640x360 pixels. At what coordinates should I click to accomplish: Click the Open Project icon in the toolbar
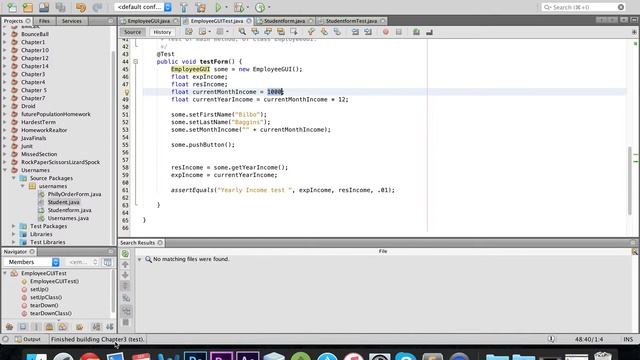point(44,7)
